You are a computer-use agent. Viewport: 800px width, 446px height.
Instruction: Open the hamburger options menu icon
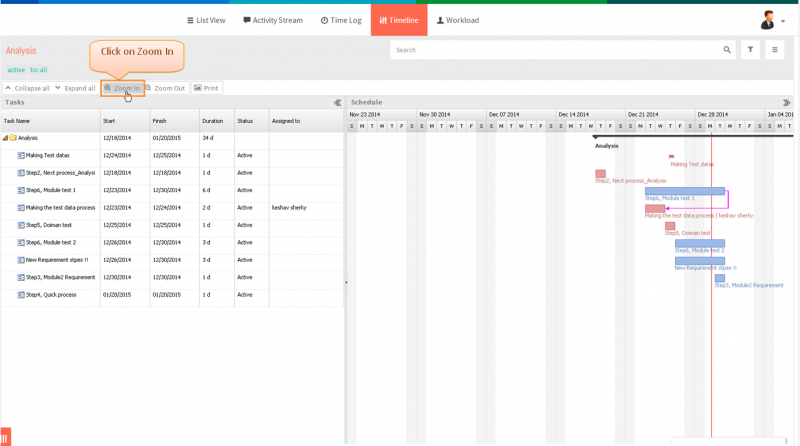[774, 49]
